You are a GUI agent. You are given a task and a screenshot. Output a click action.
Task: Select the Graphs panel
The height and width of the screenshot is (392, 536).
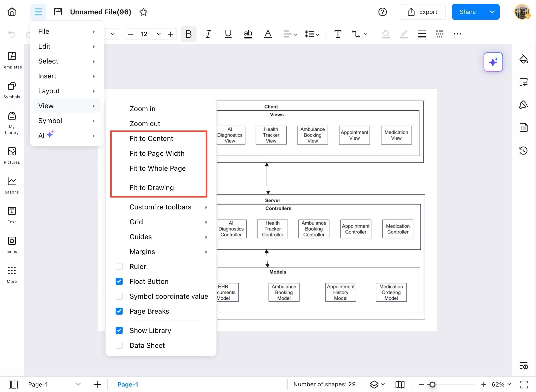11,185
